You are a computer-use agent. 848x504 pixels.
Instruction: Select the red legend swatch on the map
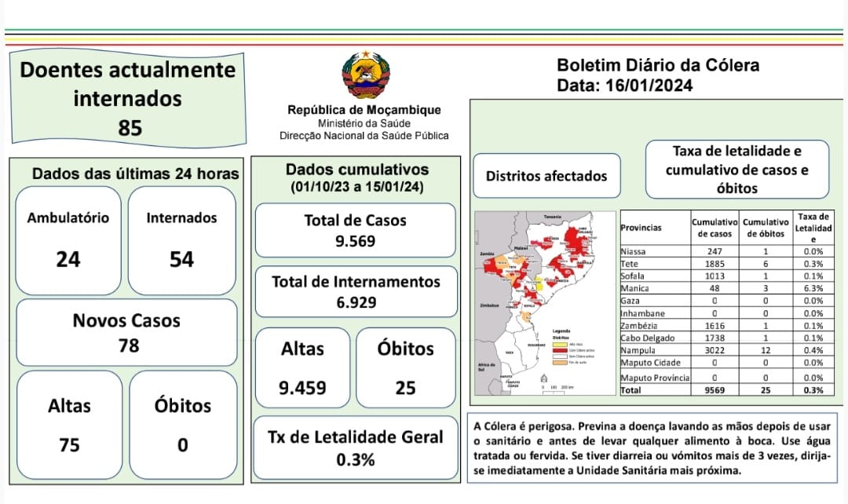click(560, 350)
